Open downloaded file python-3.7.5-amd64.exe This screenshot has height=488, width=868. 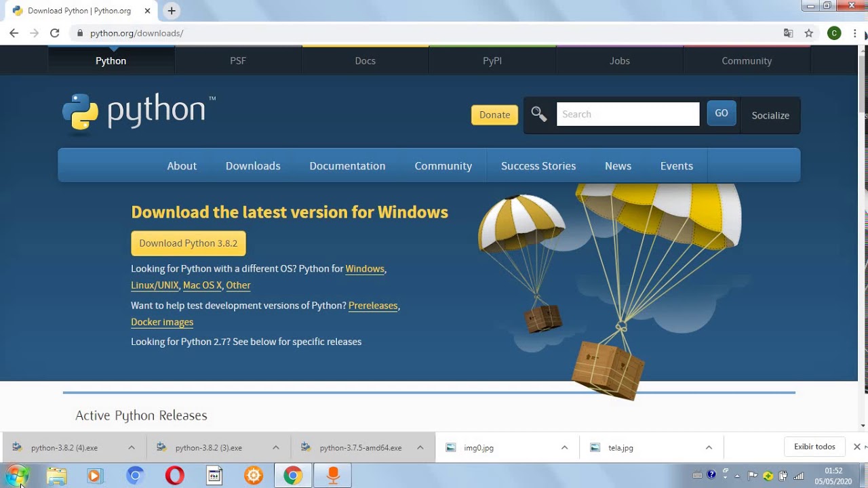pyautogui.click(x=360, y=448)
